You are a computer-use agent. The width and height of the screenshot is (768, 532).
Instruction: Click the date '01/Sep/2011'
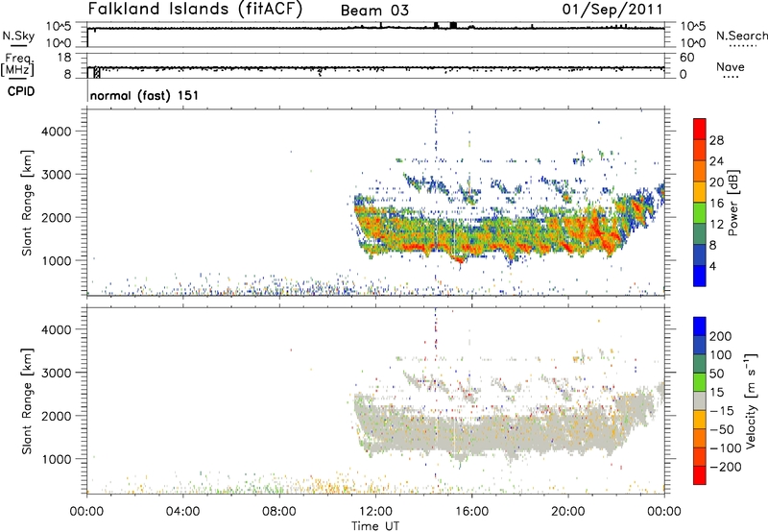click(x=612, y=10)
